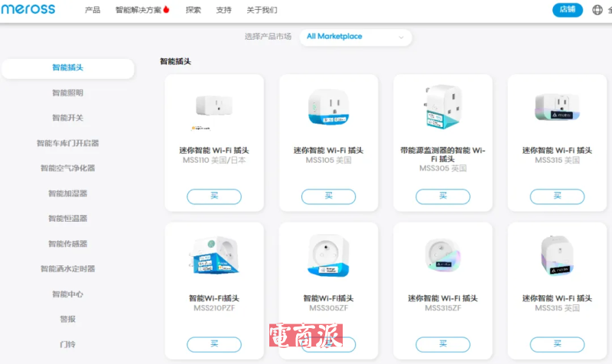Click the globe language icon
This screenshot has width=612, height=364.
(x=598, y=11)
